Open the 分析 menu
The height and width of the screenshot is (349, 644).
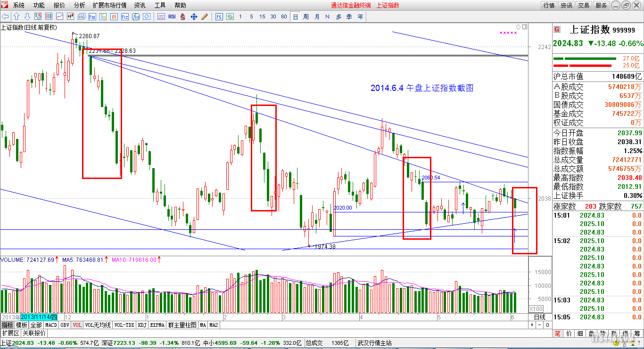80,5
